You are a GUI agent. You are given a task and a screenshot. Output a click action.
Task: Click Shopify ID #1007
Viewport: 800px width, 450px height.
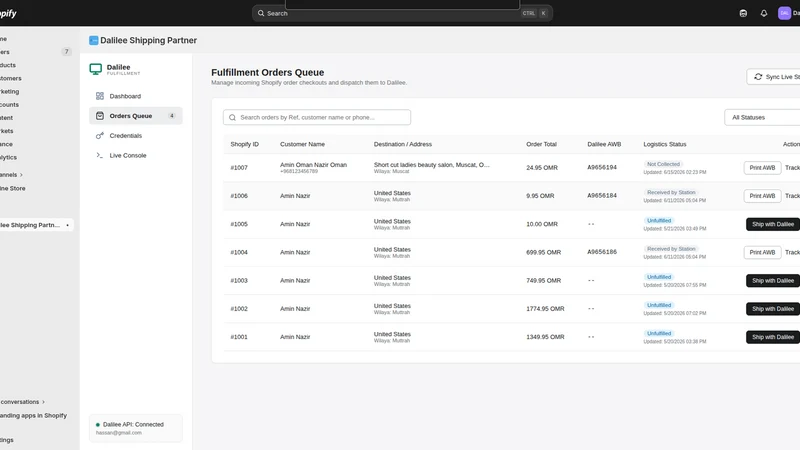[239, 168]
